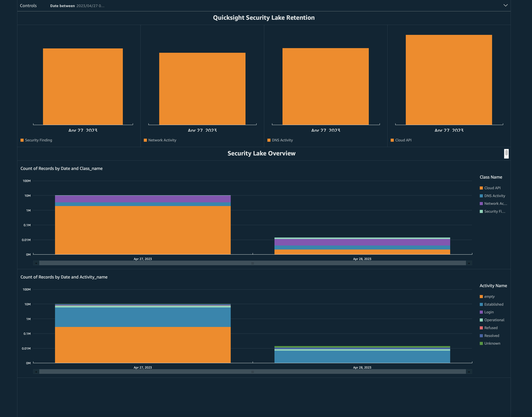Select purple Network Activity segment for Apr 28 in Class_name chart
The height and width of the screenshot is (417, 532).
tap(362, 242)
